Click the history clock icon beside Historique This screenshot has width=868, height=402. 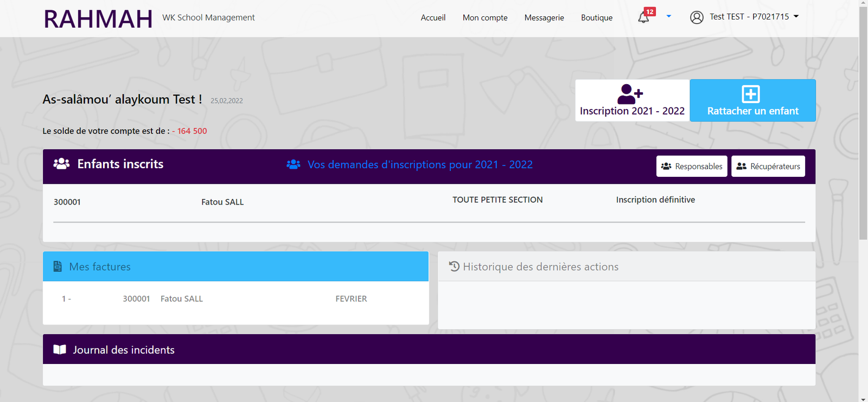(454, 266)
